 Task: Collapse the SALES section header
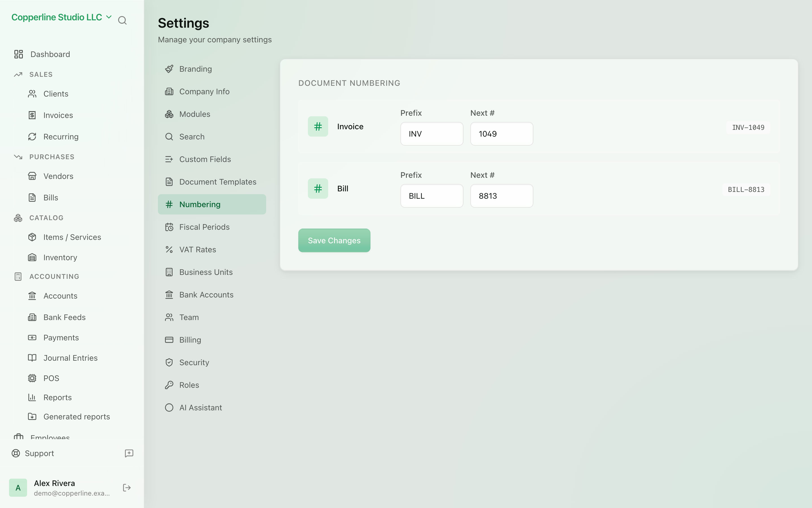click(41, 74)
